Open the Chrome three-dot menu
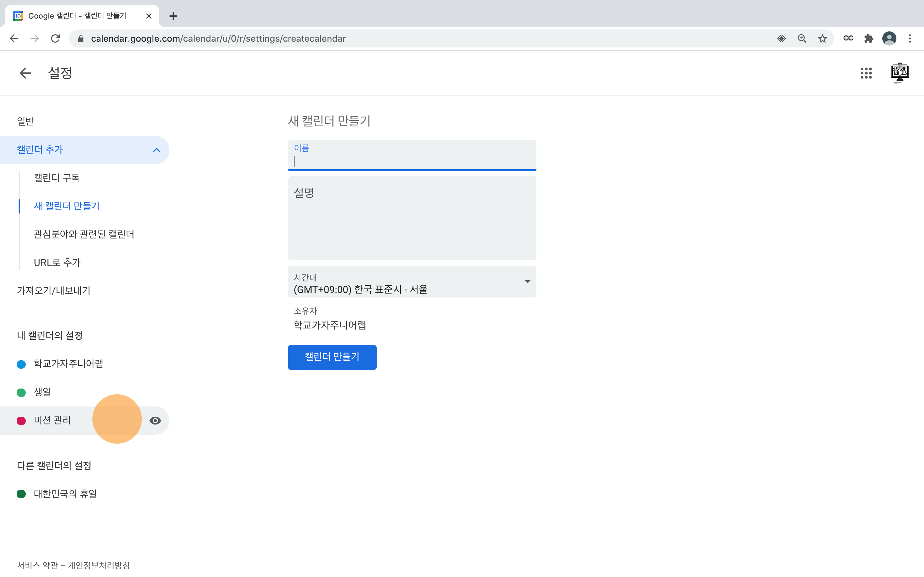Viewport: 924px width, 577px height. (x=910, y=38)
